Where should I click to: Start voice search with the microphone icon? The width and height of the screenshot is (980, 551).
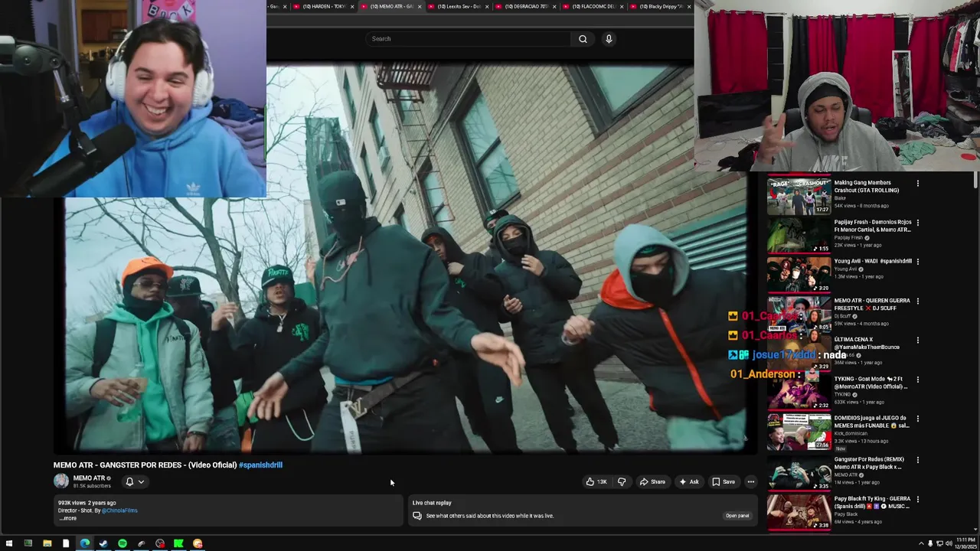coord(609,39)
